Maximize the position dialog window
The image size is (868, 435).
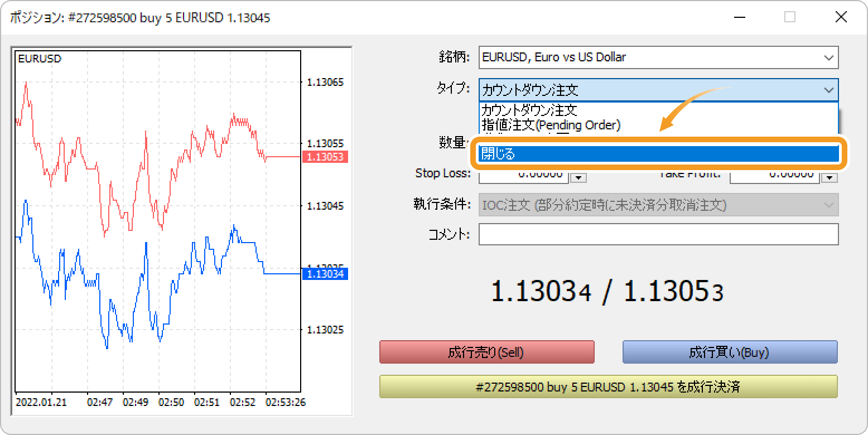pos(789,17)
